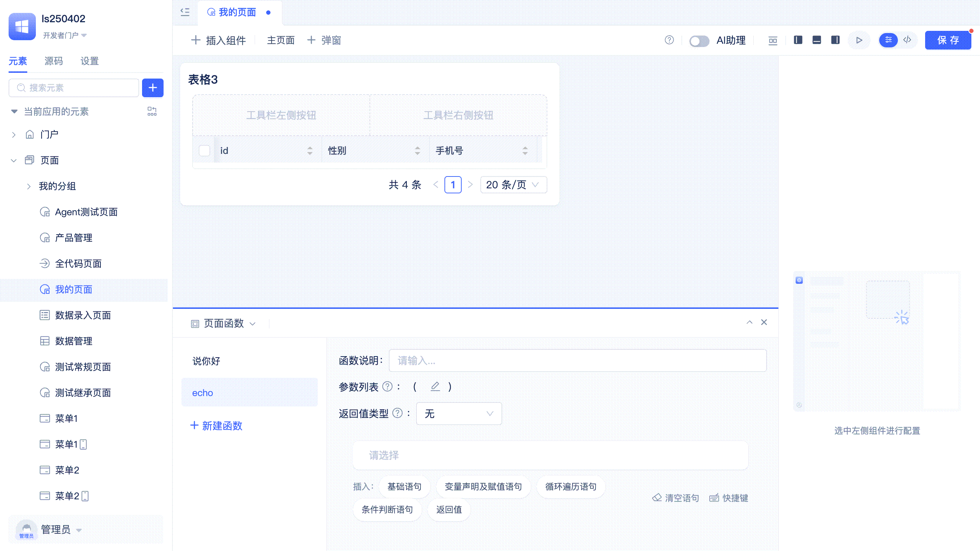Image resolution: width=980 pixels, height=551 pixels.
Task: Collapse the page function panel with the up arrow
Action: 749,322
